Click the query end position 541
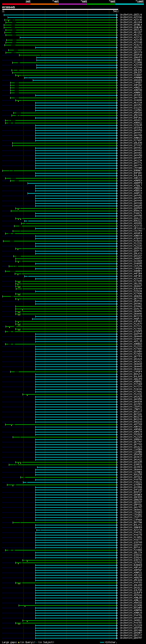Image resolution: width=146 pixels, height=644 pixels. pyautogui.click(x=115, y=11)
